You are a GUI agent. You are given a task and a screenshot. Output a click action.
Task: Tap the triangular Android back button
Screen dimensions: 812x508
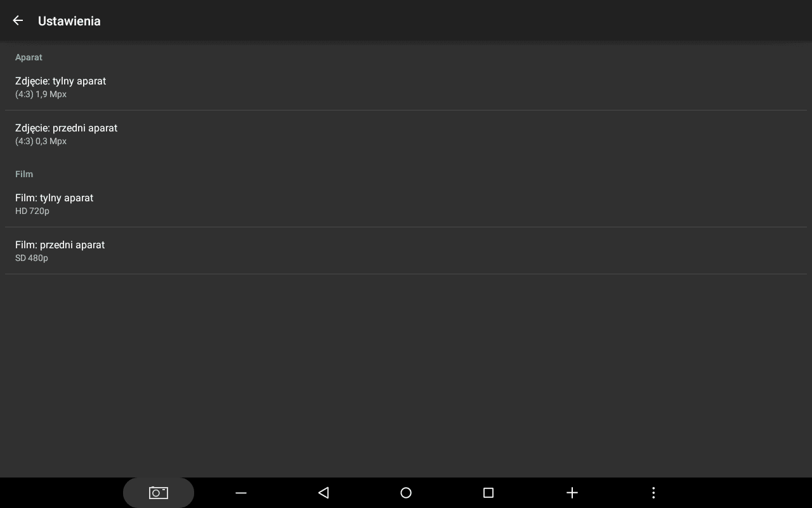(324, 493)
